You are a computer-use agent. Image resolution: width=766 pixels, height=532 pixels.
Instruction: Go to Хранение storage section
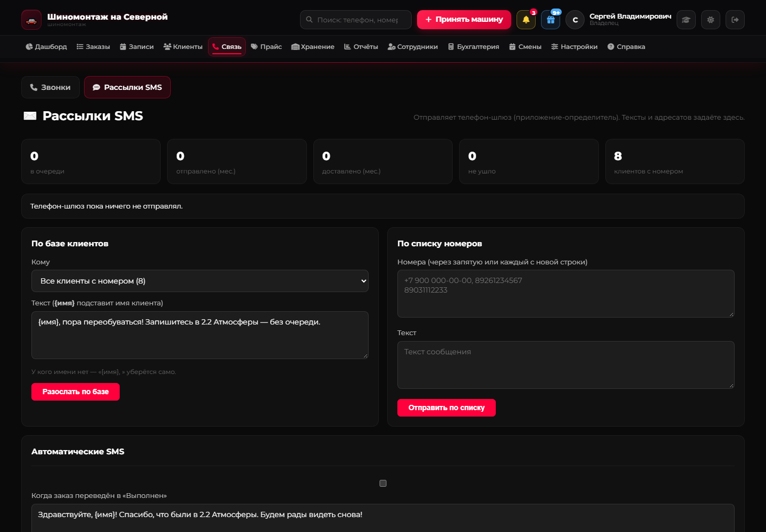tap(313, 47)
